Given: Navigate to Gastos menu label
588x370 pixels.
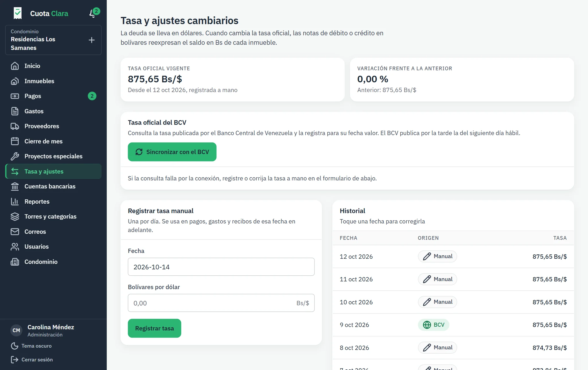Looking at the screenshot, I should pyautogui.click(x=34, y=111).
